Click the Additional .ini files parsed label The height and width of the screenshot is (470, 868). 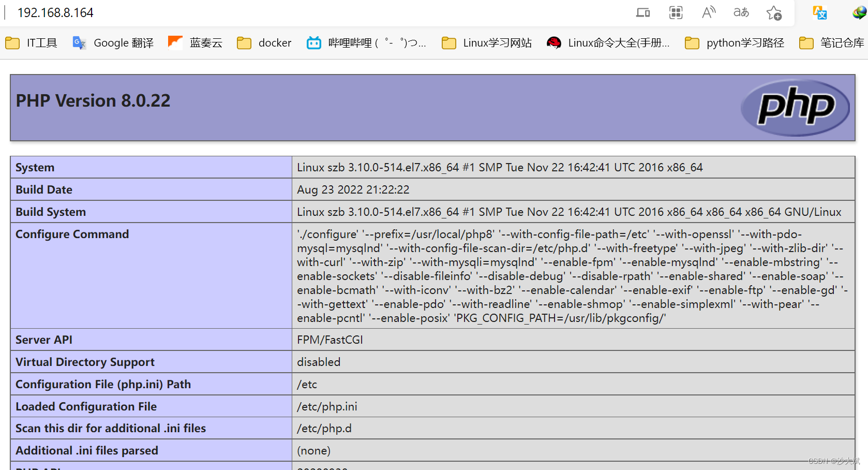87,450
